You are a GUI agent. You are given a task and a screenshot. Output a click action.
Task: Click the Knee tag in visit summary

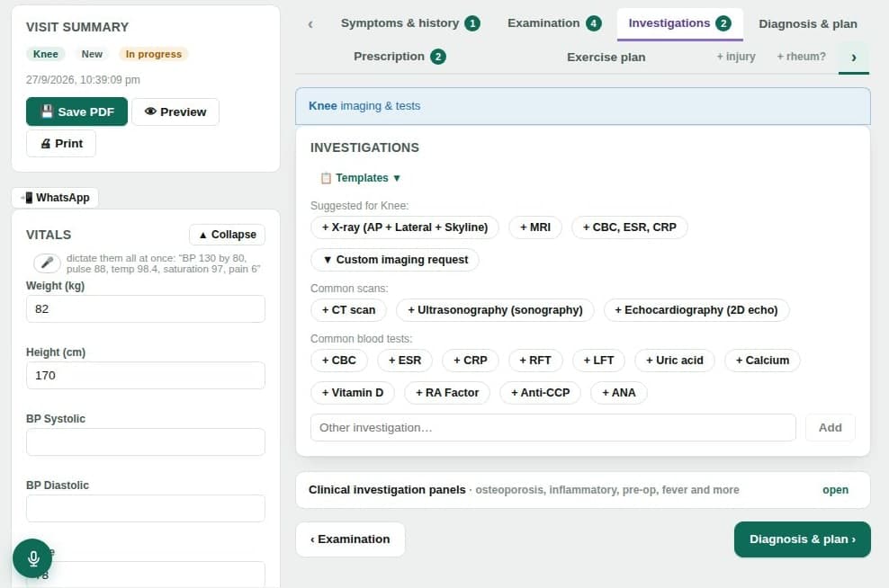click(45, 54)
